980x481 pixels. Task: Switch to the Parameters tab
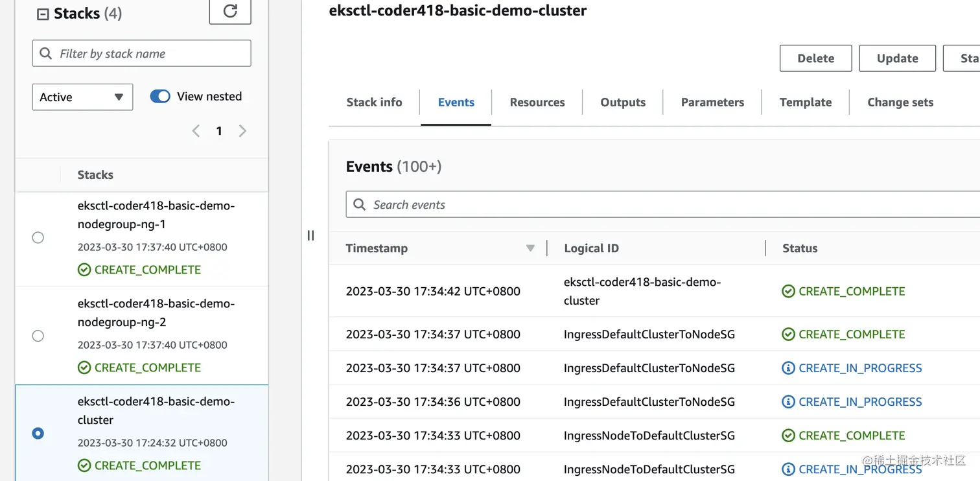tap(712, 102)
